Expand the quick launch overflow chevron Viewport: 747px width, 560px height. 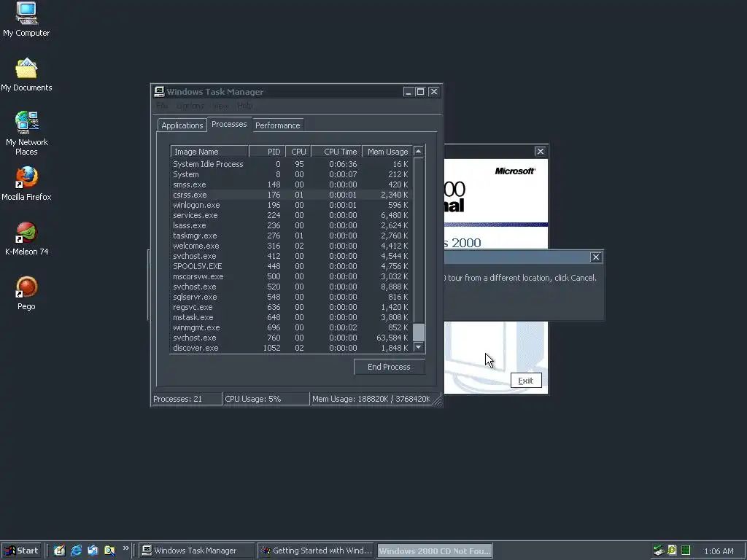tap(125, 548)
